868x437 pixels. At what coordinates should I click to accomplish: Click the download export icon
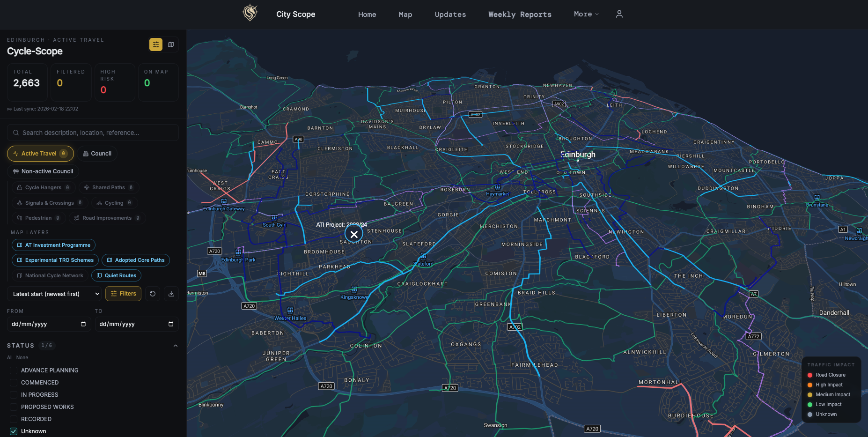(171, 294)
